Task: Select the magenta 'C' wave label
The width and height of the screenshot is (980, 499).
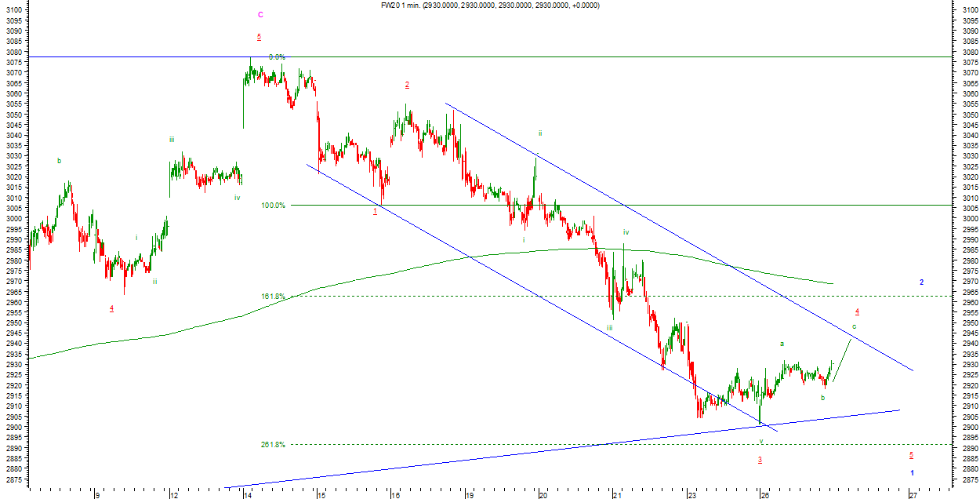Action: point(260,14)
